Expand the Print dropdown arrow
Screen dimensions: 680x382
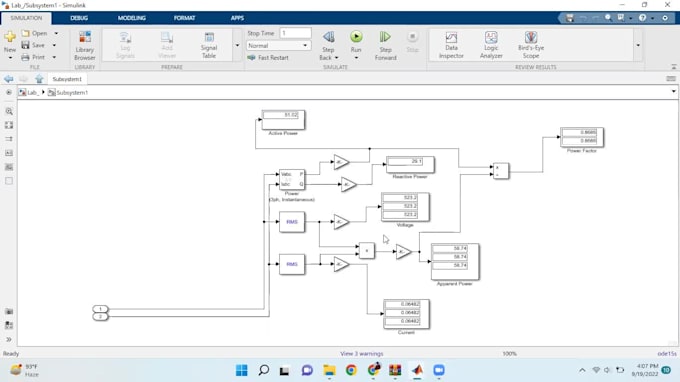point(54,57)
